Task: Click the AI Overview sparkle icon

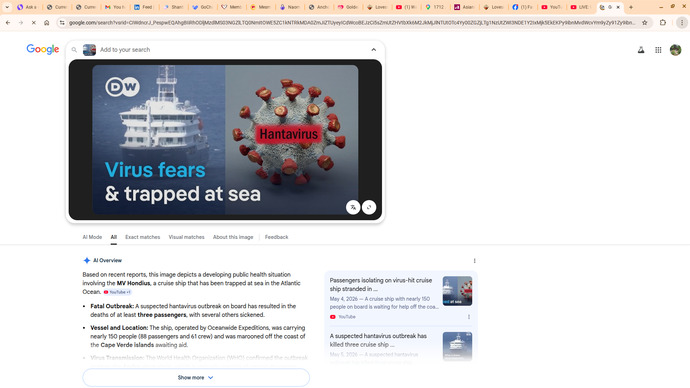Action: coord(87,260)
